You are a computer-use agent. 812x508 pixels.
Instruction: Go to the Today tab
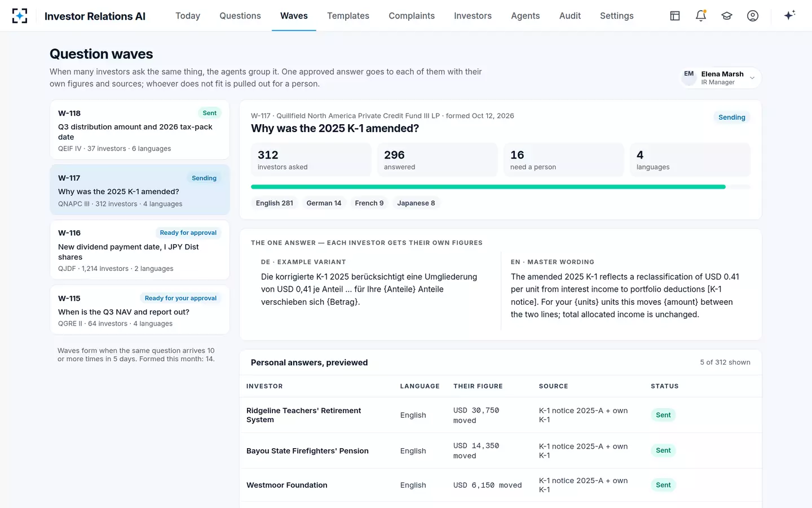coord(188,16)
